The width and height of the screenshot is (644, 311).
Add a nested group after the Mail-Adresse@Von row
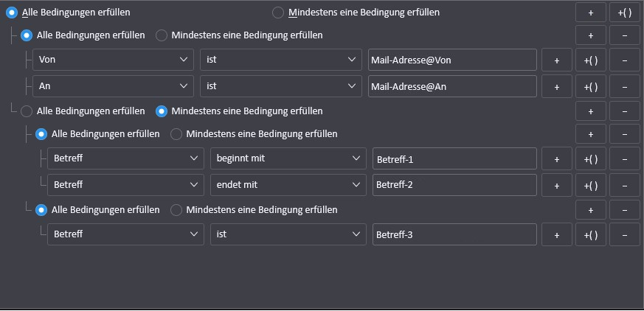591,60
